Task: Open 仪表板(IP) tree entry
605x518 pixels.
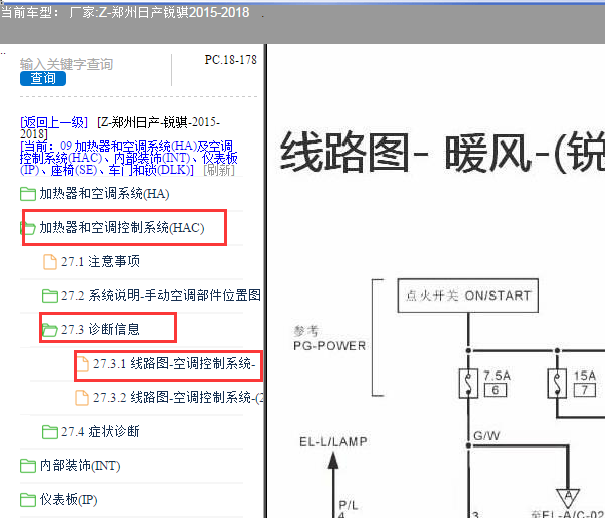Action: pyautogui.click(x=68, y=499)
